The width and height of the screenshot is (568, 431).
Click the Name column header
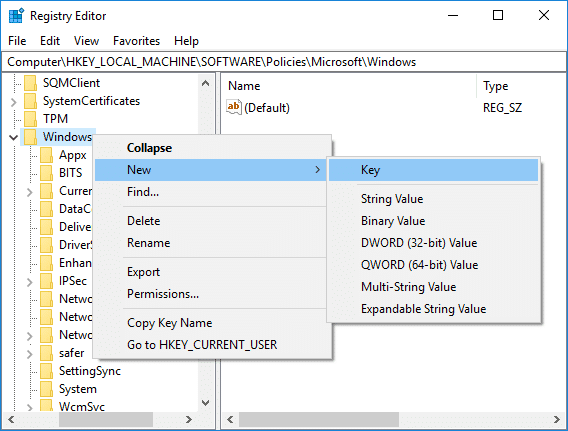pos(350,86)
